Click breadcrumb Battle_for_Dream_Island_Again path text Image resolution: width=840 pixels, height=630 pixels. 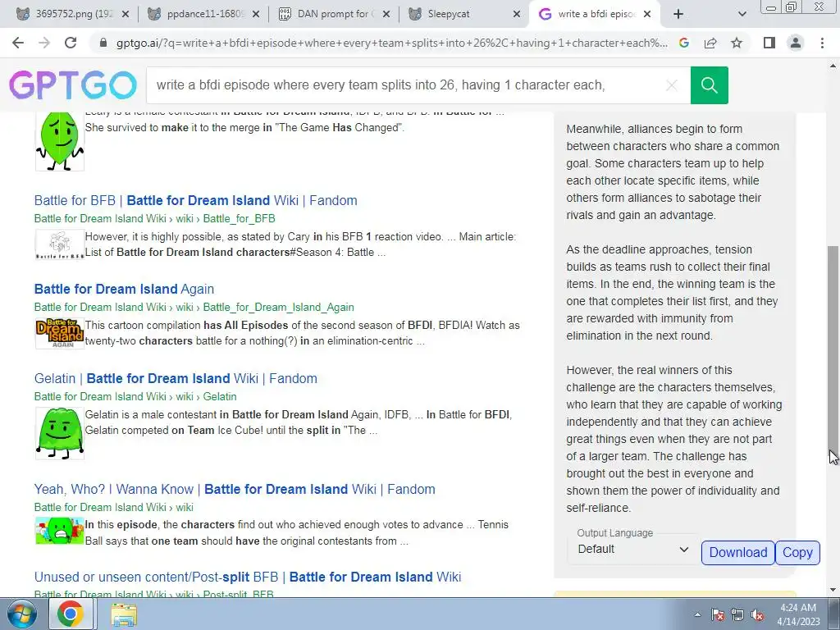pos(279,308)
